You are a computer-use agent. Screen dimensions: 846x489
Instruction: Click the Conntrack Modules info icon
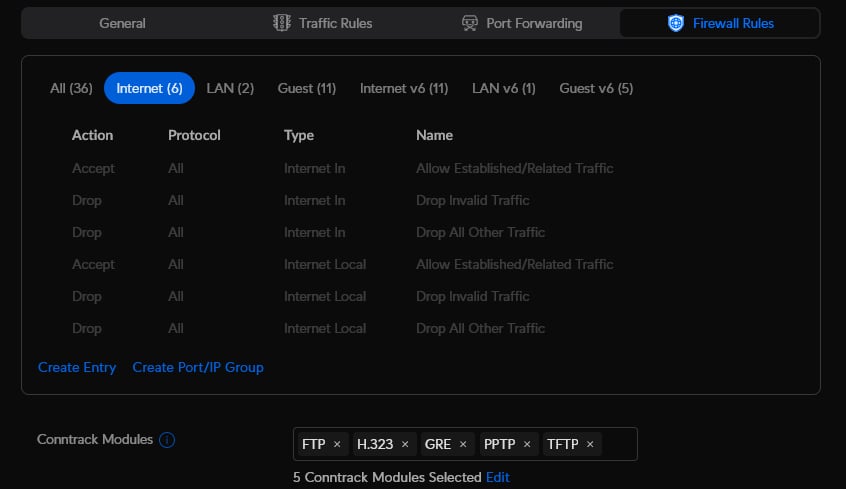(167, 440)
